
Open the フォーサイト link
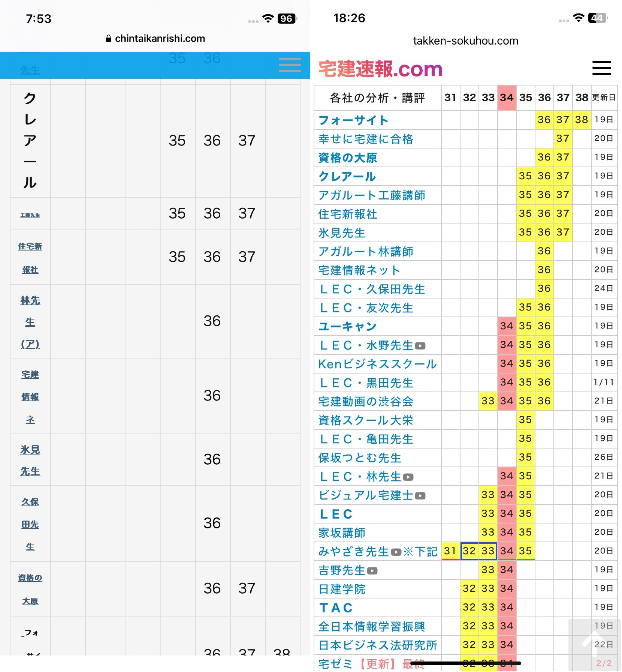[x=353, y=120]
